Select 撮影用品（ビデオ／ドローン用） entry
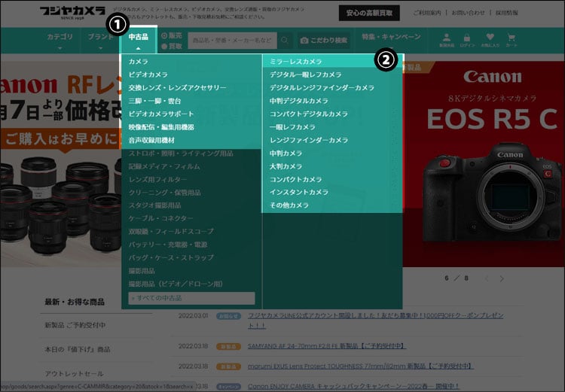Viewport: 565px width, 392px height. [176, 284]
